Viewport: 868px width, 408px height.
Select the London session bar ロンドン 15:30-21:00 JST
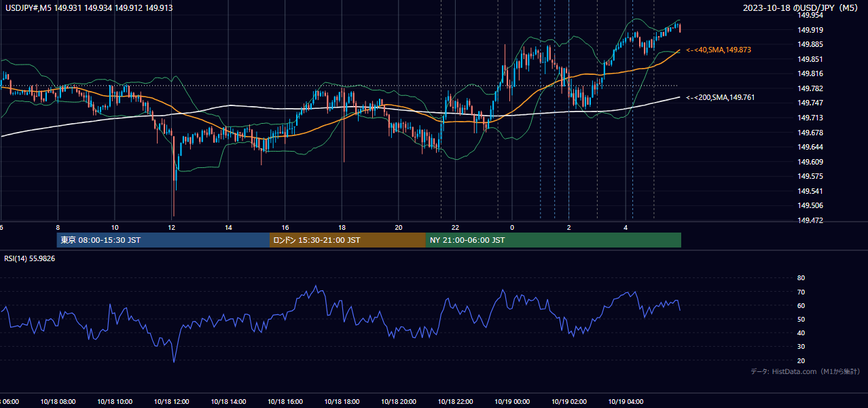(x=348, y=240)
